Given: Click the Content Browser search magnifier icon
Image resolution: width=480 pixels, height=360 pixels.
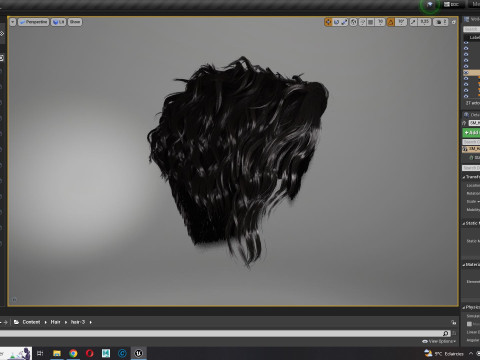Looking at the screenshot, I should pos(446,333).
